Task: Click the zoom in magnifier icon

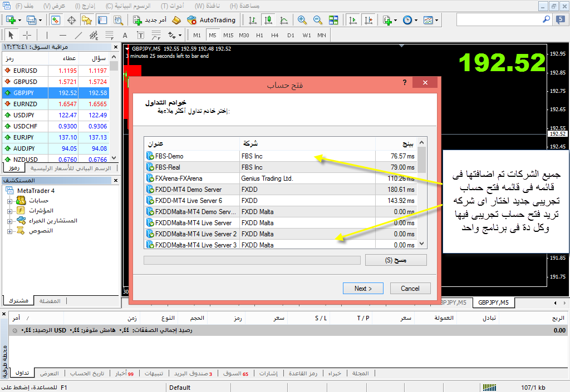Action: pos(302,20)
